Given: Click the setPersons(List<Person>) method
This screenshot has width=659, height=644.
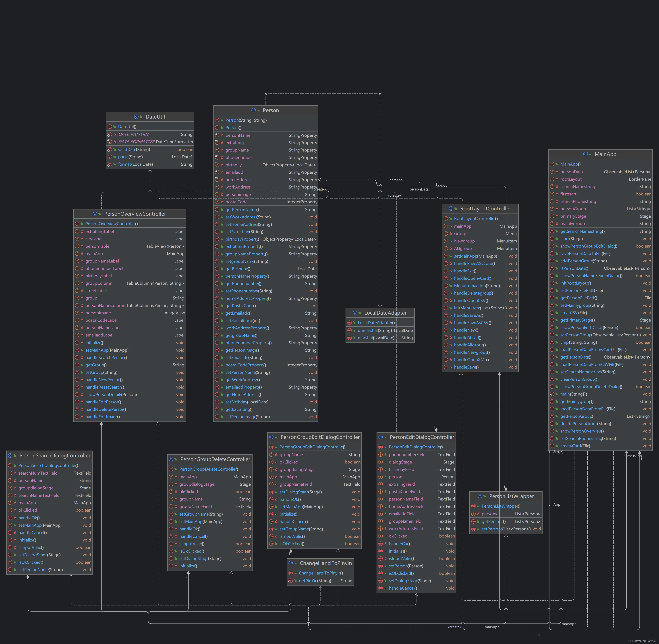Looking at the screenshot, I should (x=506, y=529).
